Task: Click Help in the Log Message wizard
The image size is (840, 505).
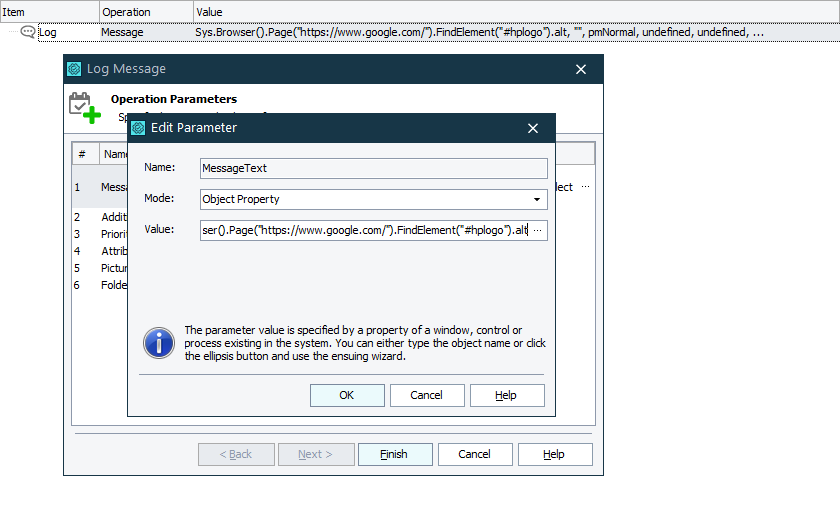Action: [x=554, y=454]
